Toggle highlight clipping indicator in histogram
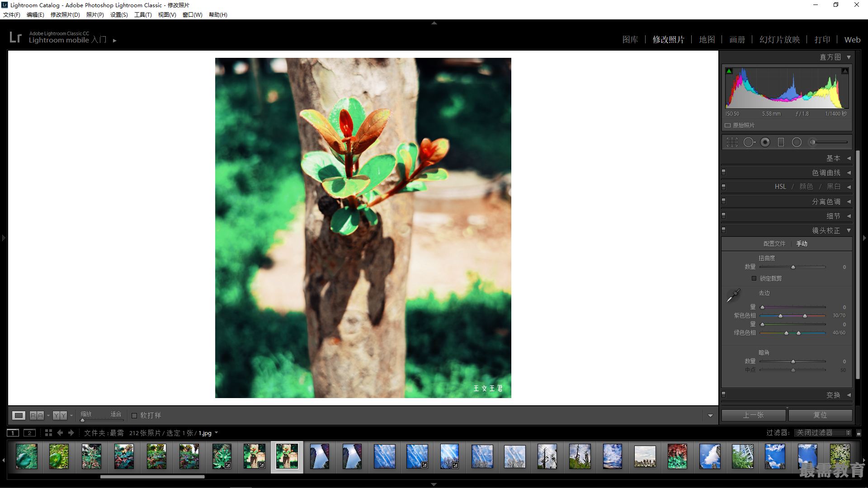 click(844, 71)
